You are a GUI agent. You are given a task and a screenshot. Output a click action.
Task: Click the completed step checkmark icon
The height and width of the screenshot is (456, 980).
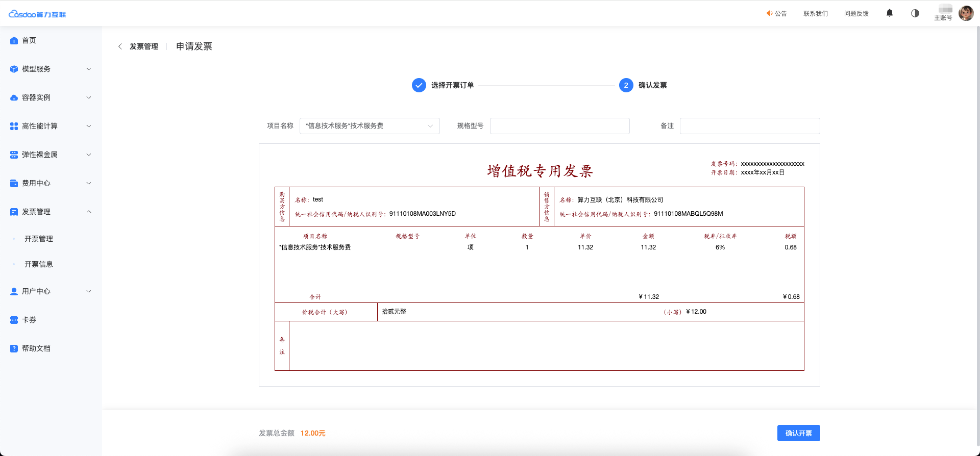pyautogui.click(x=419, y=85)
